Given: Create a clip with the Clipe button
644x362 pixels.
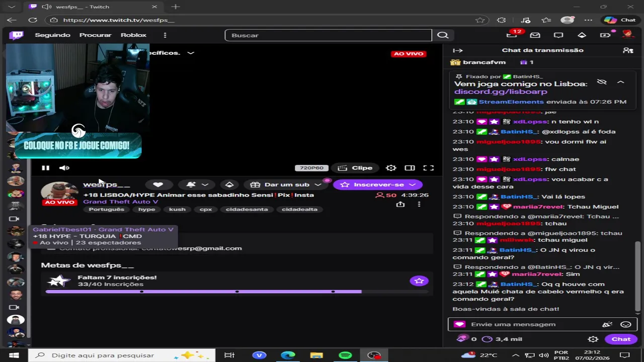Looking at the screenshot, I should tap(356, 168).
